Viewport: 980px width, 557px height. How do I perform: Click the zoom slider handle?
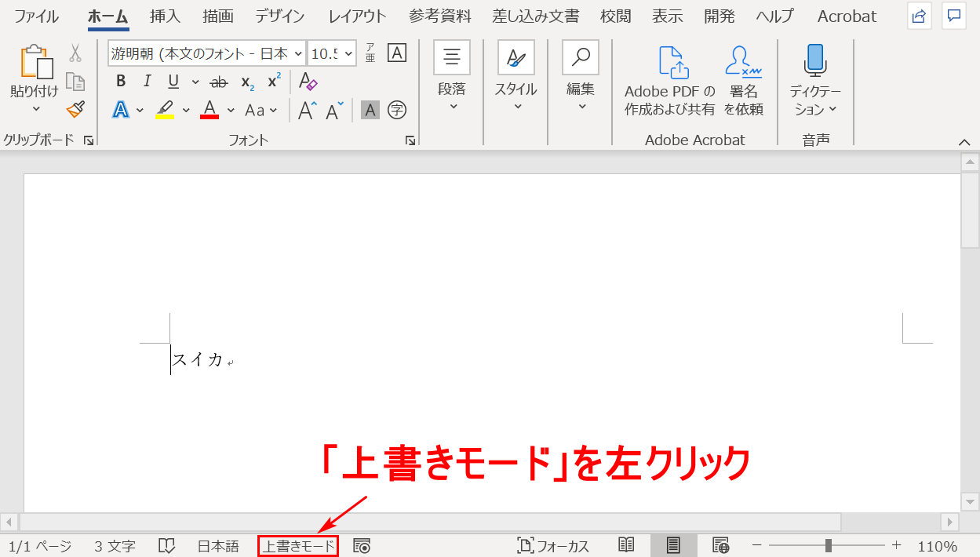[x=829, y=546]
